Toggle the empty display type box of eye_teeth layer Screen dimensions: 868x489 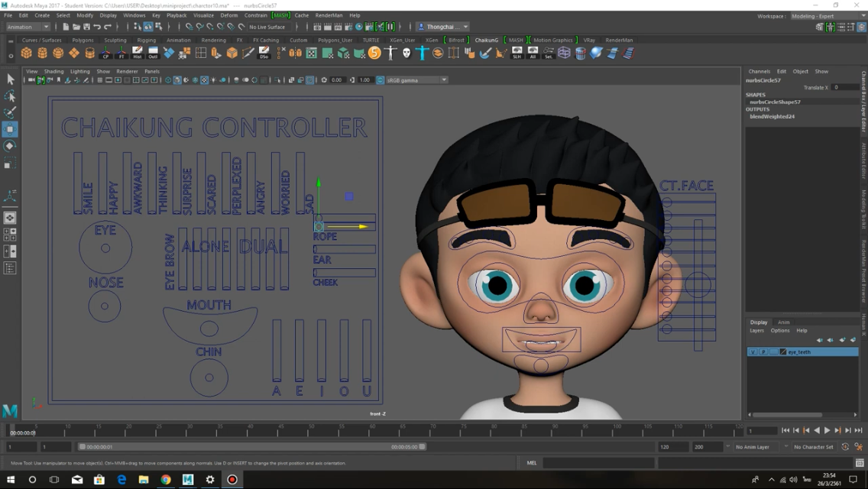pyautogui.click(x=774, y=352)
